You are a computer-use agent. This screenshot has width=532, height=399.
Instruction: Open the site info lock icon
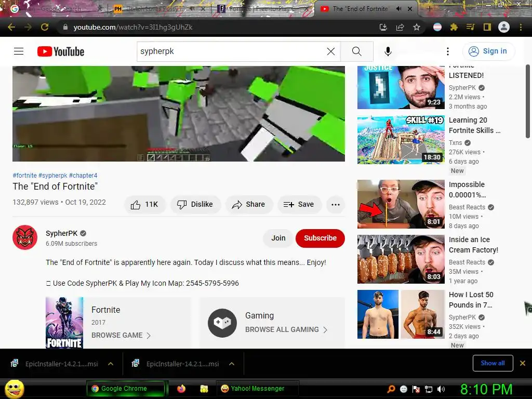click(65, 27)
